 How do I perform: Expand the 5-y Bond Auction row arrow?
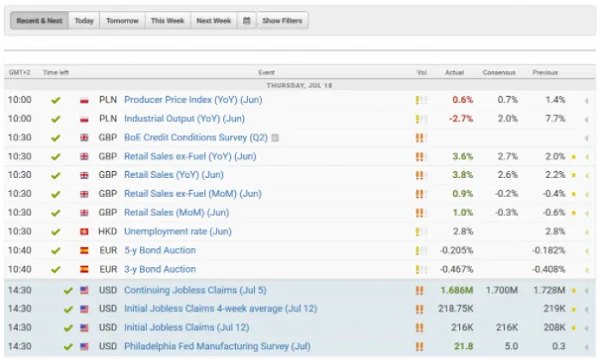click(x=586, y=251)
